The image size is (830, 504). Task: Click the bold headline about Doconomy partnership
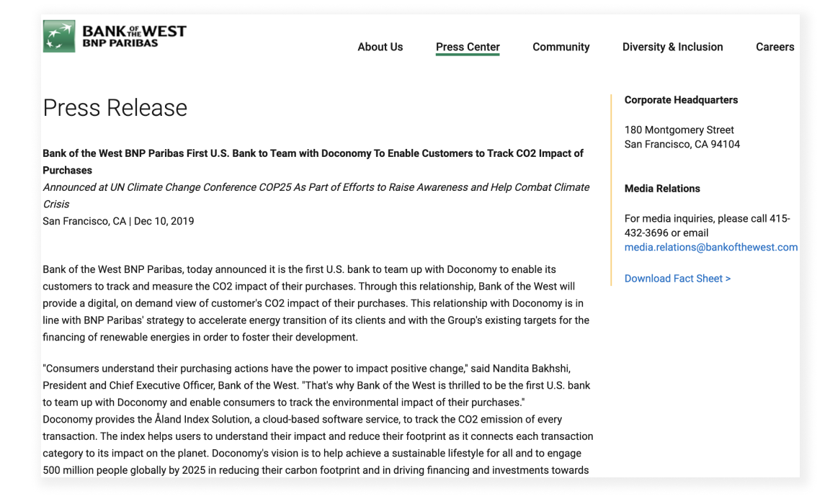click(313, 162)
